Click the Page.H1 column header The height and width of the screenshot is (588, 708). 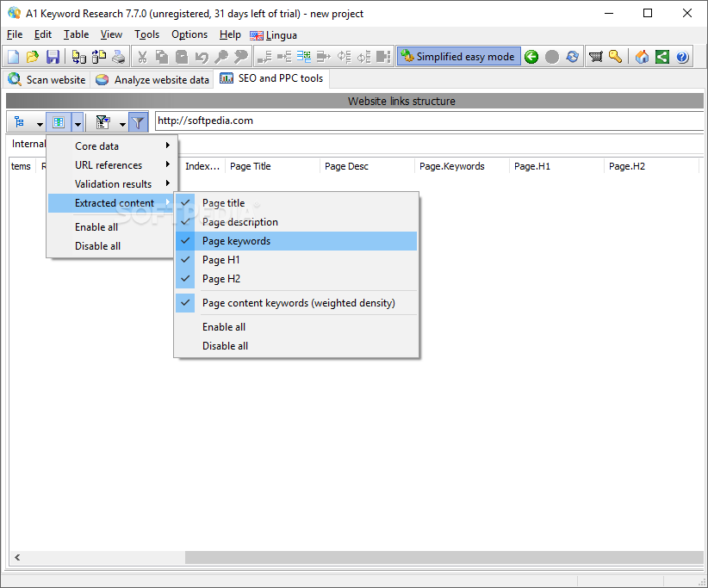tap(556, 166)
